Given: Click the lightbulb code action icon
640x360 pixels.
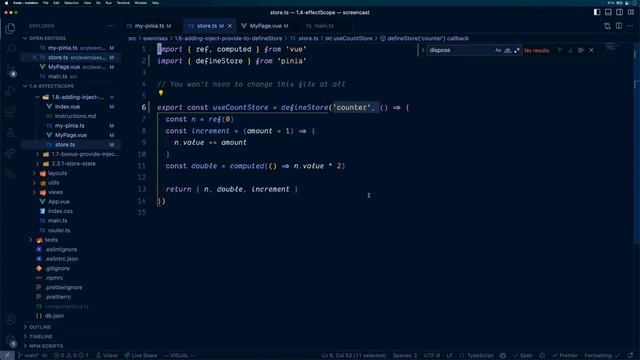Looking at the screenshot, I should coord(161,93).
